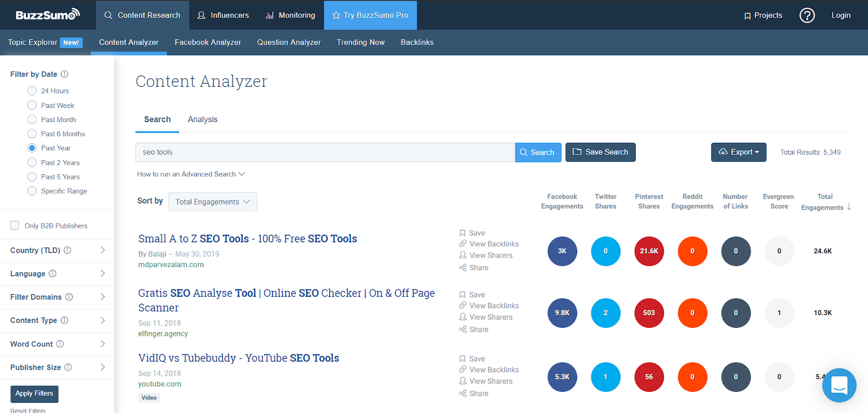View Backlinks for mdparvezalam.com result

tap(489, 244)
